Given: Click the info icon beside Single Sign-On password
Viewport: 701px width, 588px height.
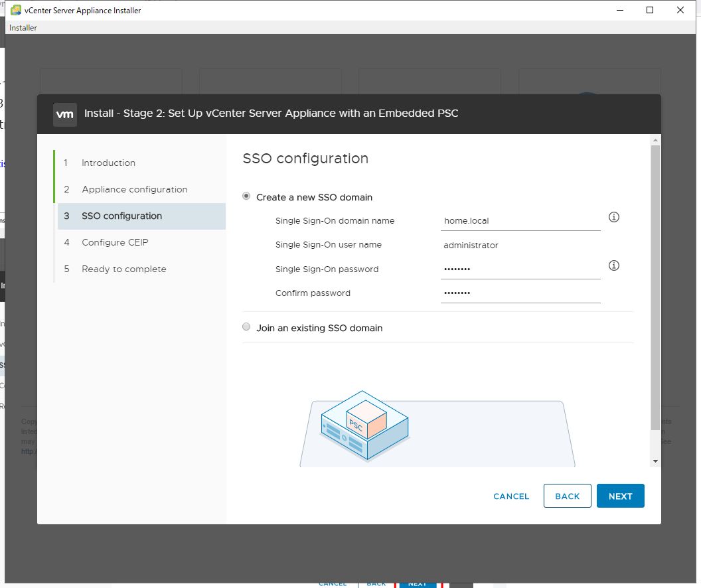Looking at the screenshot, I should (x=614, y=265).
